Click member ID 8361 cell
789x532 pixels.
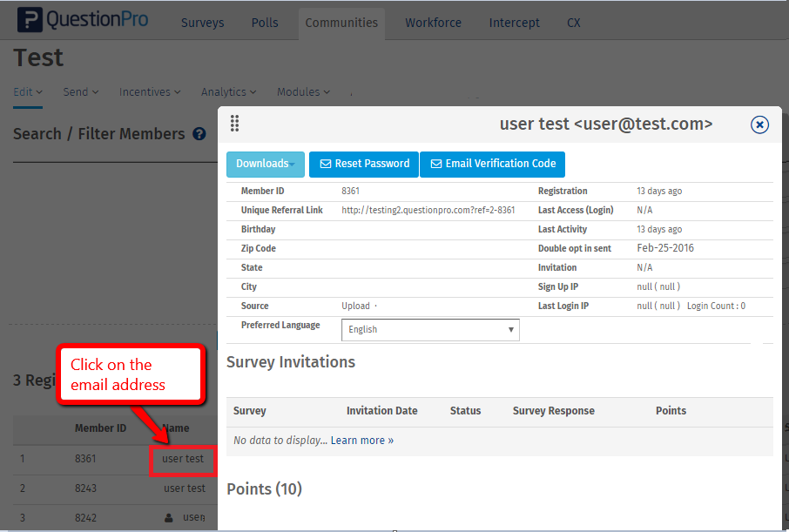point(85,459)
